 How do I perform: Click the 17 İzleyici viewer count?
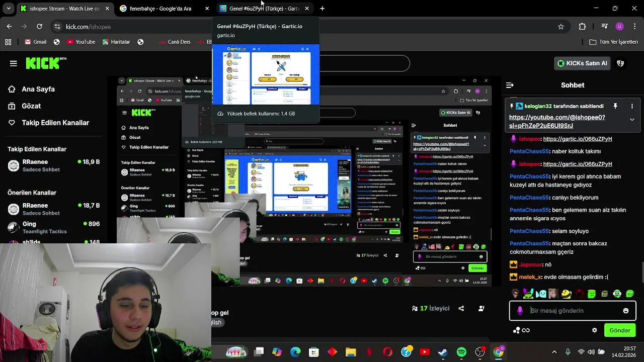[430, 308]
